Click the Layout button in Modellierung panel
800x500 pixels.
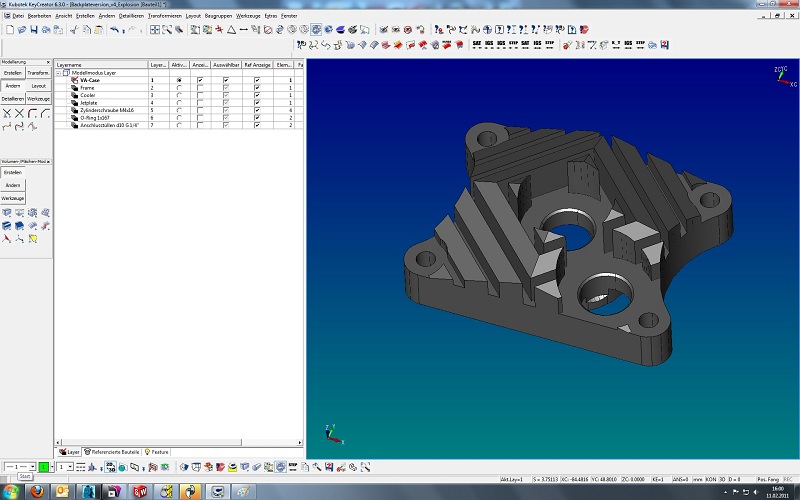click(38, 86)
